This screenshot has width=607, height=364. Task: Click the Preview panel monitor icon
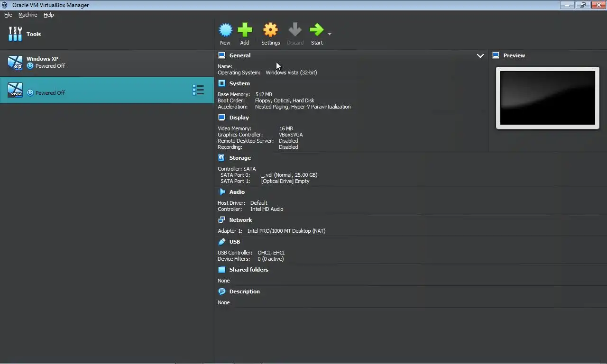(496, 55)
